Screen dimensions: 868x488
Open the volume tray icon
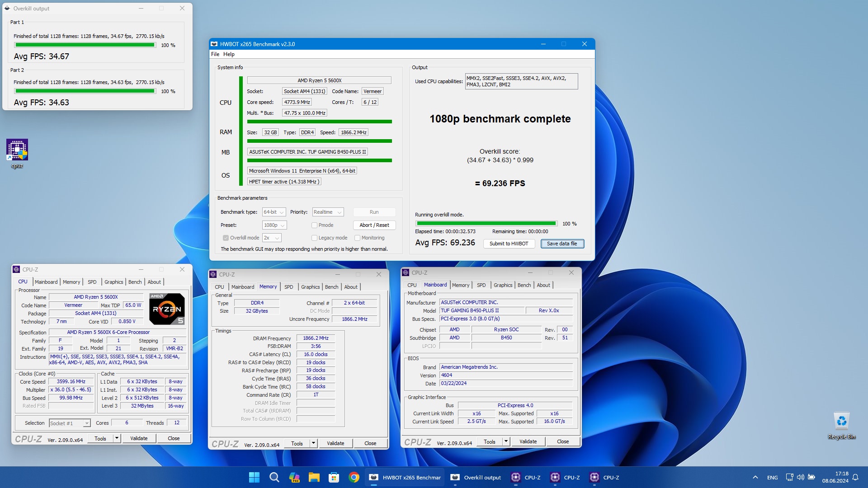801,477
